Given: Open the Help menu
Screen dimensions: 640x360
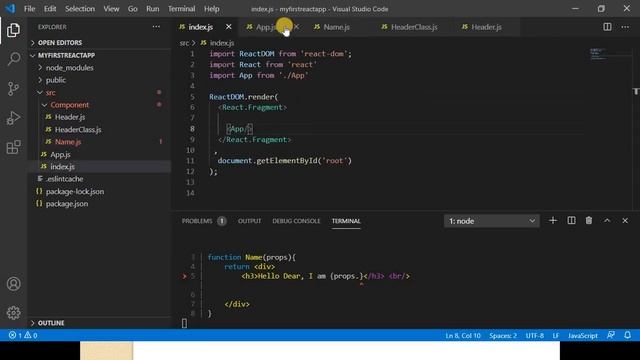Looking at the screenshot, I should [x=211, y=9].
